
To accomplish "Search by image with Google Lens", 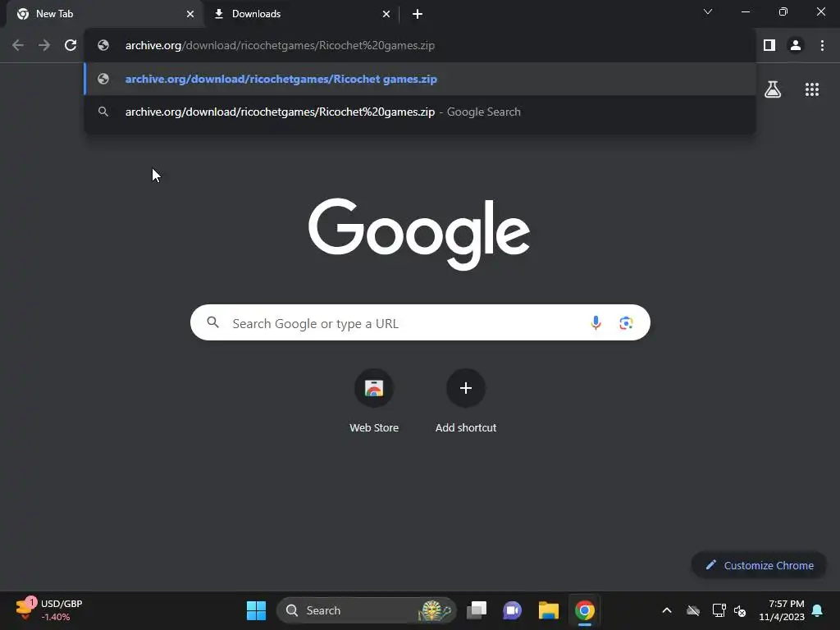I will point(626,322).
